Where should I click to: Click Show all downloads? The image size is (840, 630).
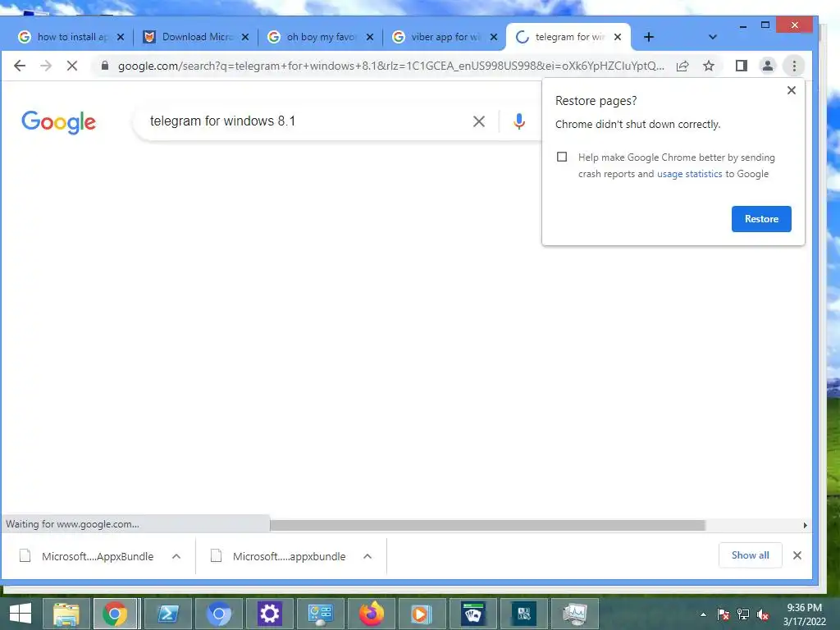point(750,555)
